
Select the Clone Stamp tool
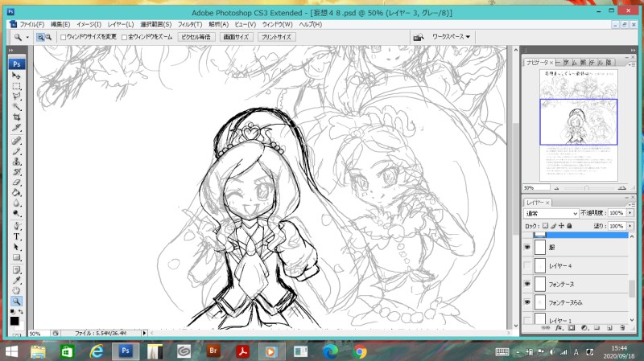[x=16, y=162]
